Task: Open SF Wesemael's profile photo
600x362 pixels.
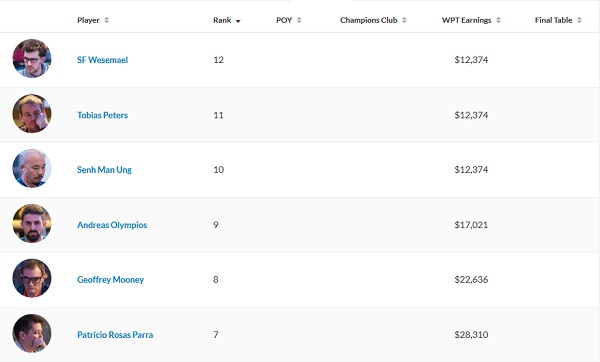Action: tap(32, 58)
